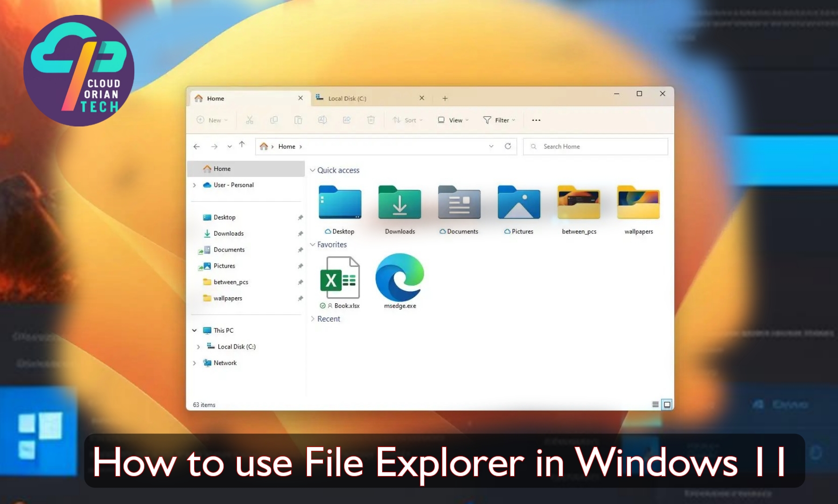Collapse the Favorites section
This screenshot has height=504, width=838.
tap(313, 244)
